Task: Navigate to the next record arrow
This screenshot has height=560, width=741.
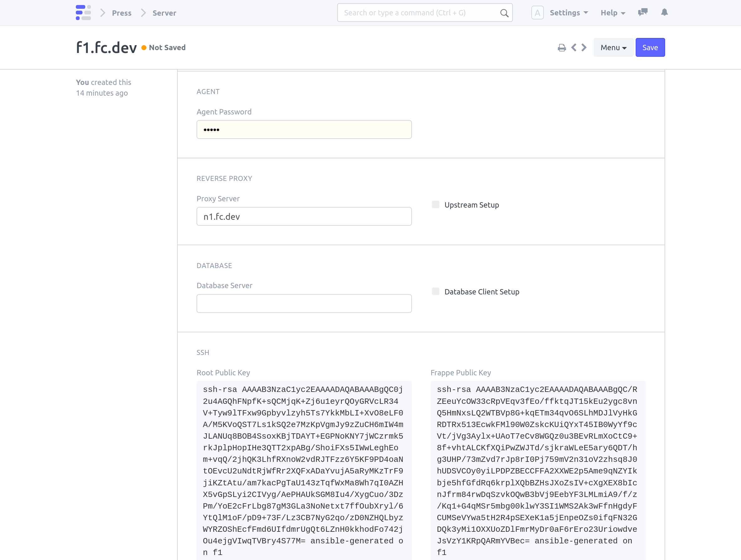Action: (584, 47)
